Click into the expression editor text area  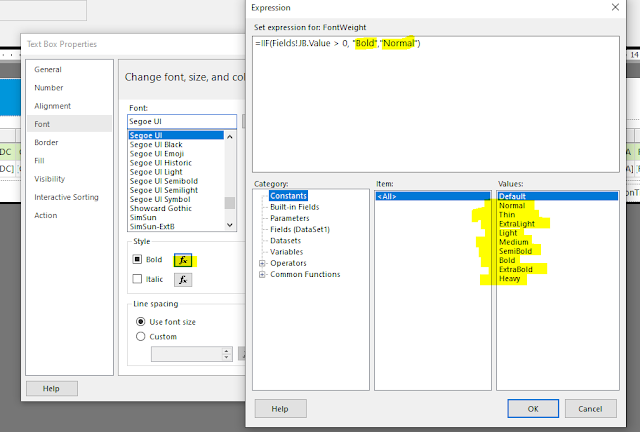[436, 105]
